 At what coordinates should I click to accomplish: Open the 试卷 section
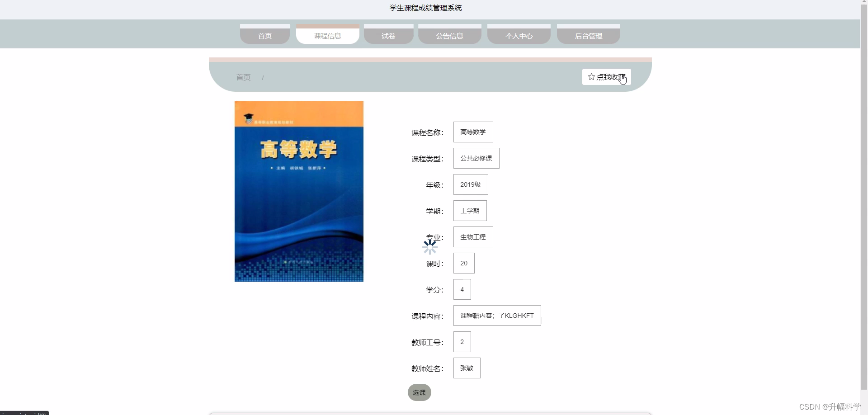388,36
